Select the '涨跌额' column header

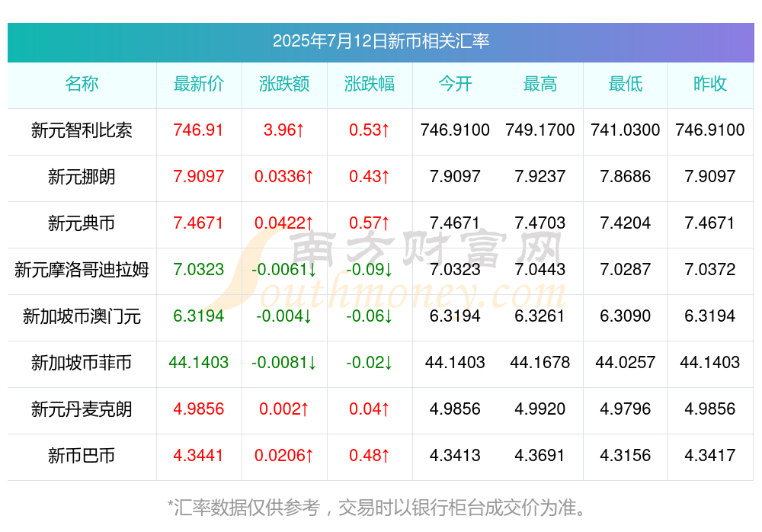tap(284, 84)
